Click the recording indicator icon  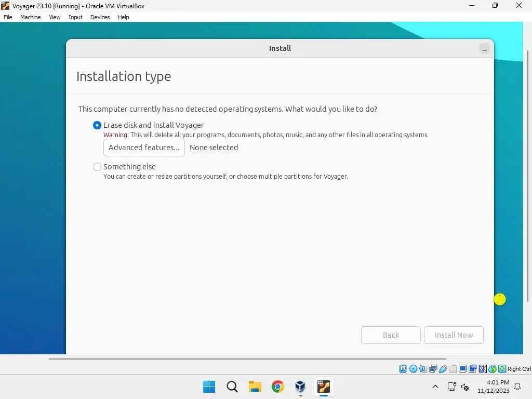472,368
